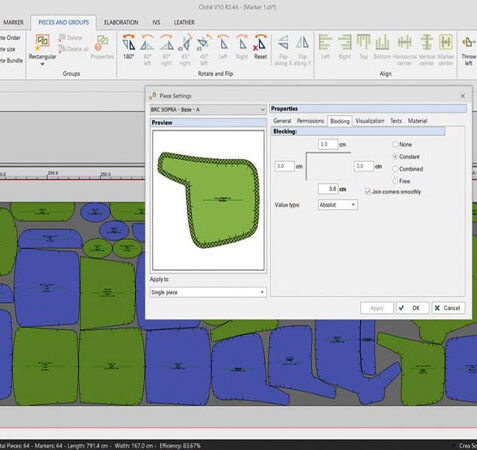Rotate pieces 90° right
Screen dimensions: 477x450
[x=166, y=49]
